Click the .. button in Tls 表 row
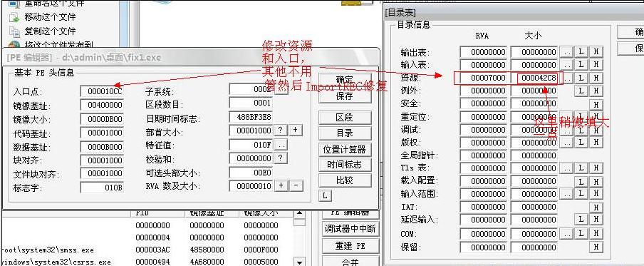 click(x=567, y=168)
